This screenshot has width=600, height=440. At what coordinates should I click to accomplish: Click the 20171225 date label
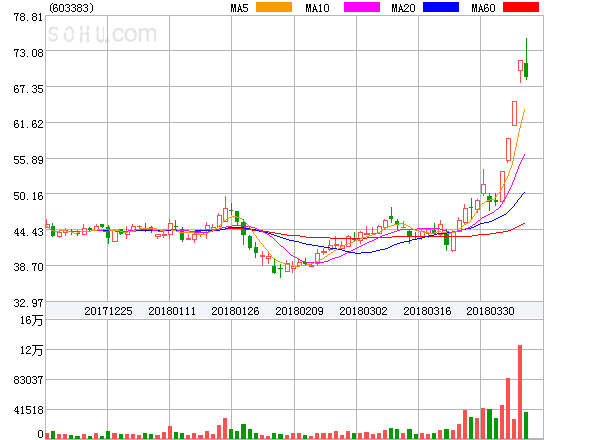point(108,311)
